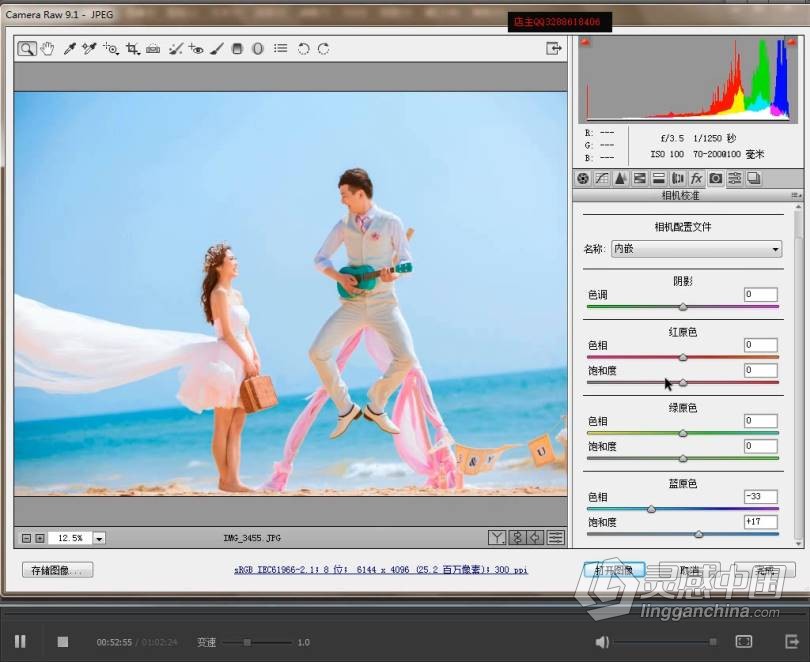Screen dimensions: 810x662
Task: Zoom in with the plus button
Action: point(40,538)
